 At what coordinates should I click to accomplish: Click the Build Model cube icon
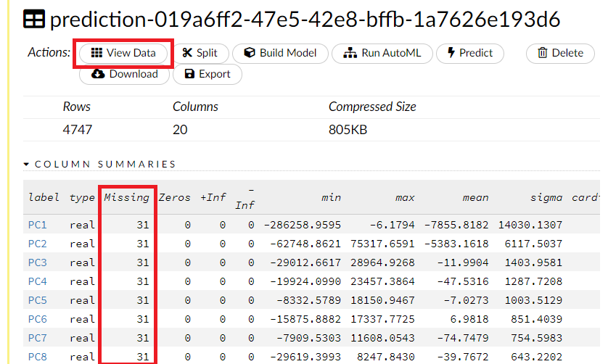click(250, 53)
